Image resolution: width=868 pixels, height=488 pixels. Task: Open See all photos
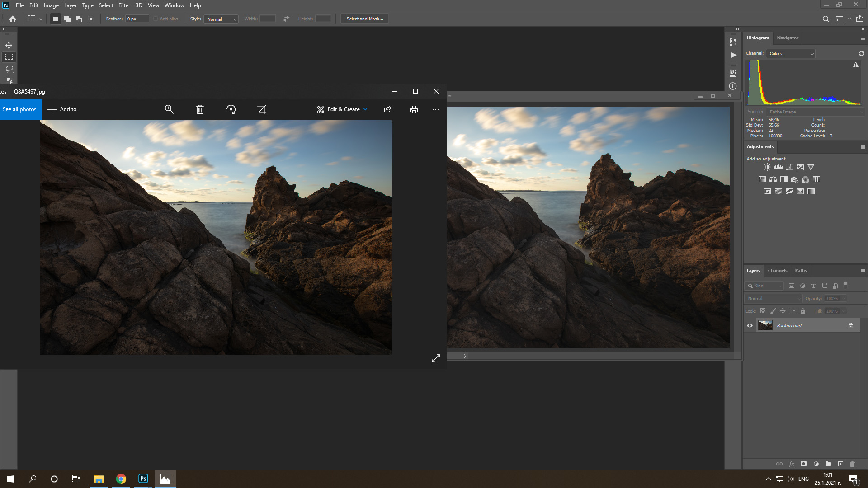click(x=19, y=109)
